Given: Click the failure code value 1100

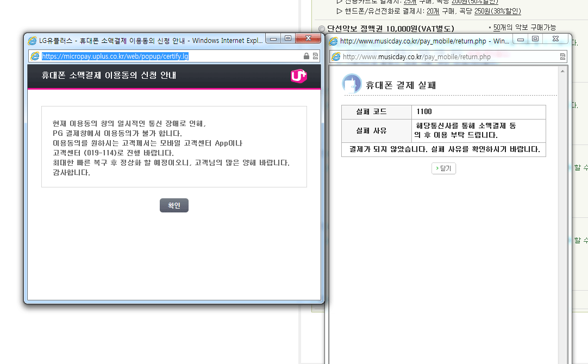Looking at the screenshot, I should 424,112.
